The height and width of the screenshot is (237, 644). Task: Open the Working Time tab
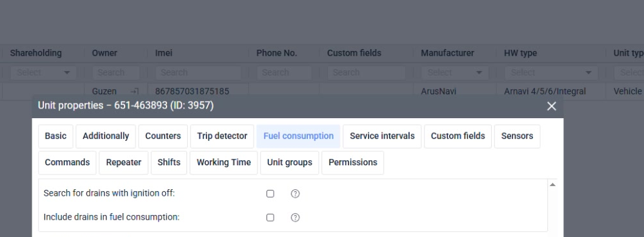[223, 162]
